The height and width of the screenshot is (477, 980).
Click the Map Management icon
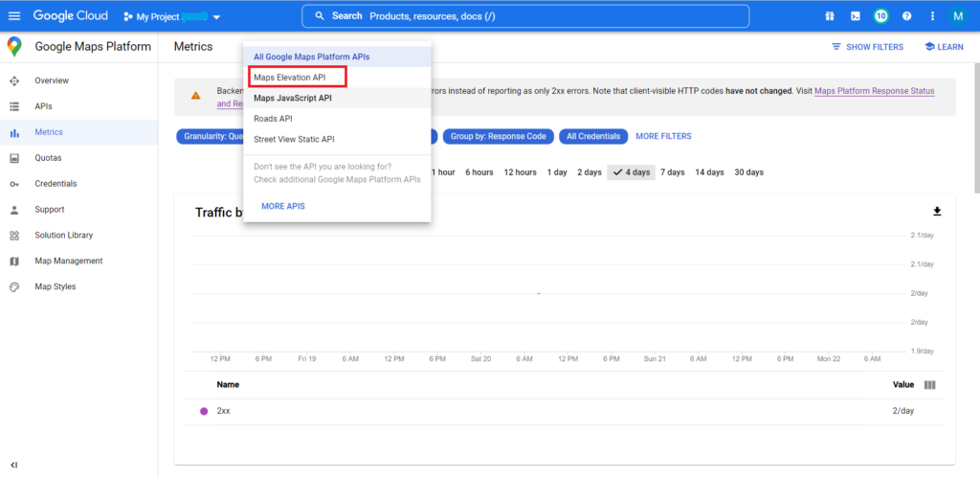14,261
